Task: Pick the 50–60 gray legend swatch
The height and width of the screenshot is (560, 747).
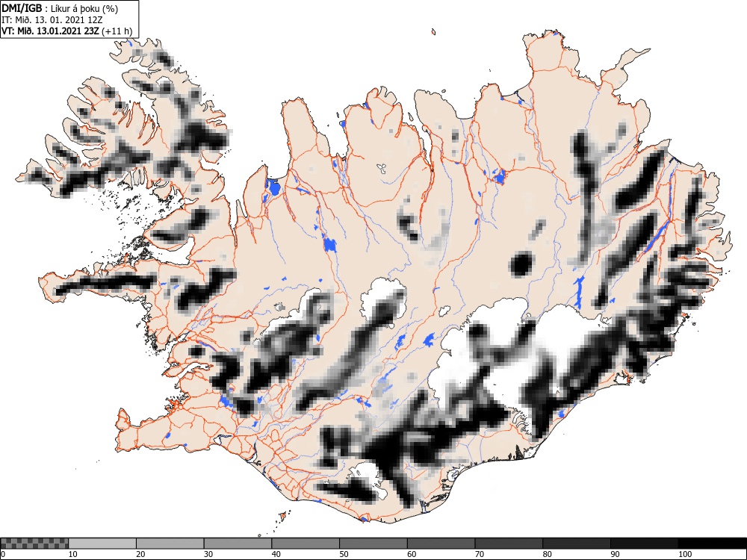Action: (373, 544)
